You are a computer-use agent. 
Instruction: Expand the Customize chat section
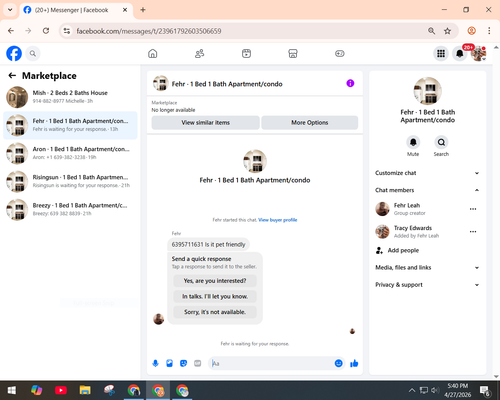pyautogui.click(x=427, y=173)
